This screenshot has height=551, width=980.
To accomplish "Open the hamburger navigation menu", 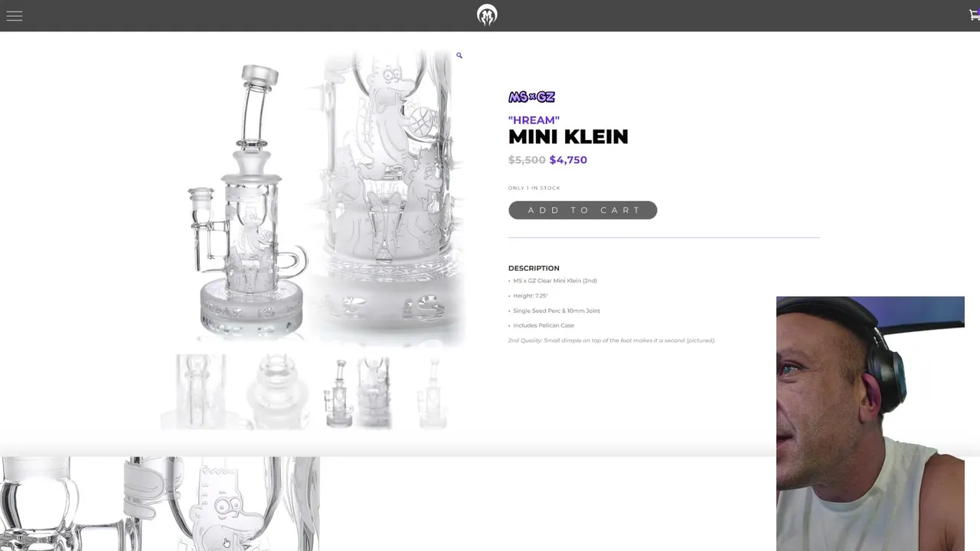I will click(x=15, y=15).
